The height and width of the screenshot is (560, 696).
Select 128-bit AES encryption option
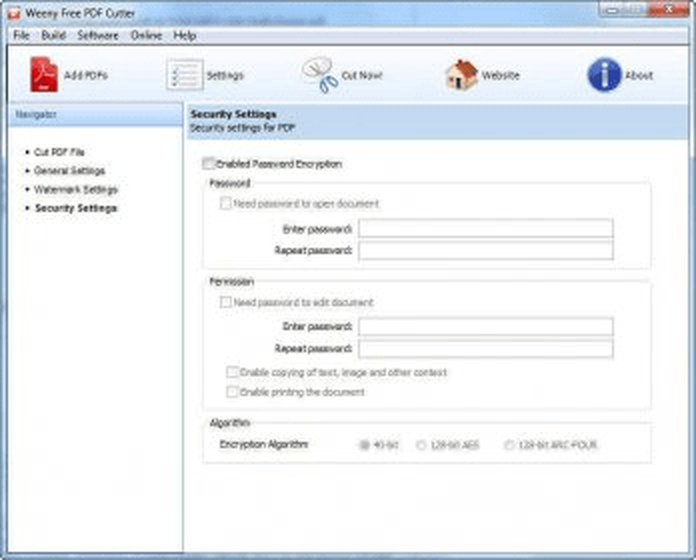click(421, 445)
